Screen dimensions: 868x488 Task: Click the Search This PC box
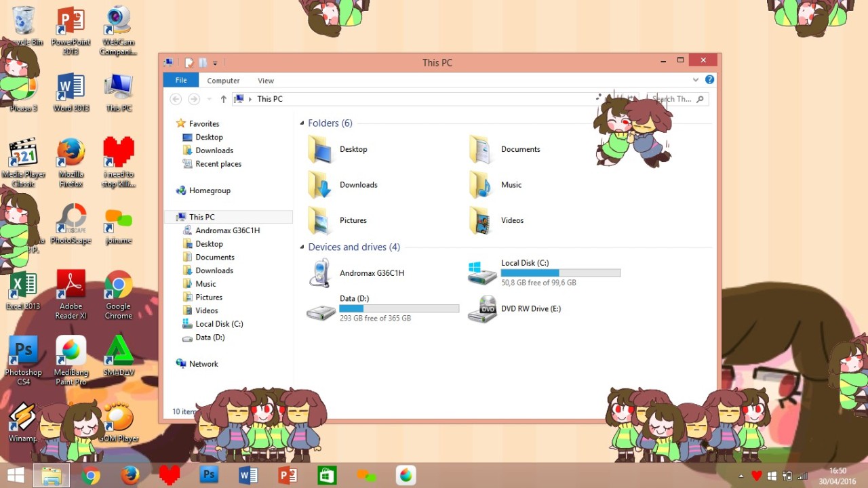click(x=677, y=99)
